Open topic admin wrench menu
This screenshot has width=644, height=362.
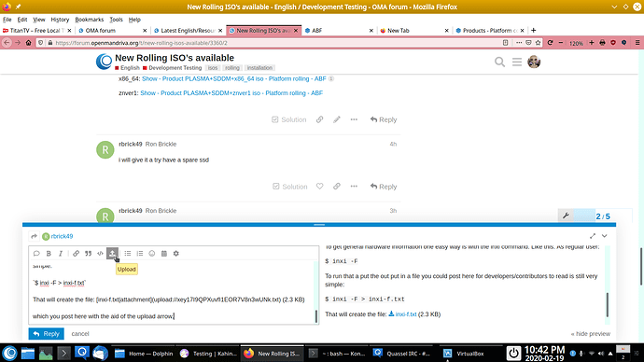(566, 216)
